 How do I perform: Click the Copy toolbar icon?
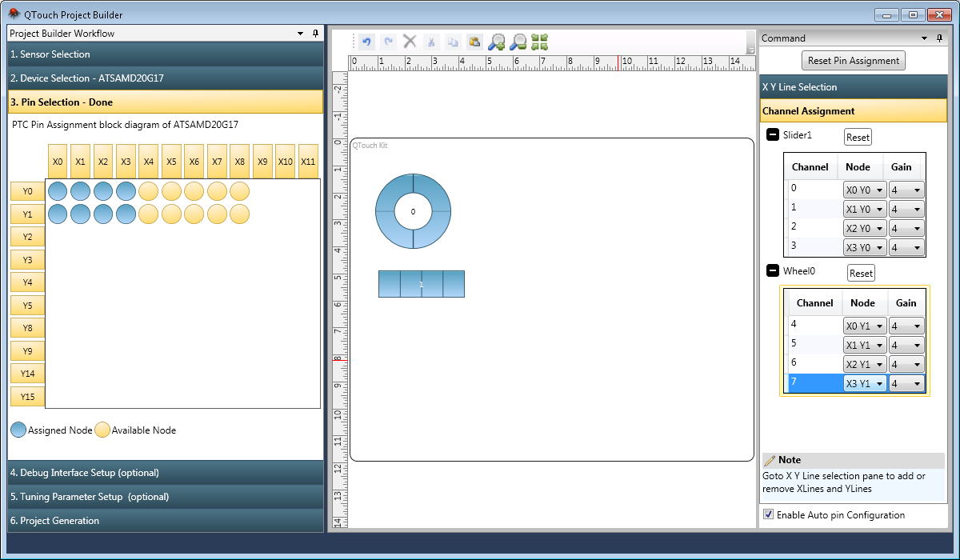453,42
